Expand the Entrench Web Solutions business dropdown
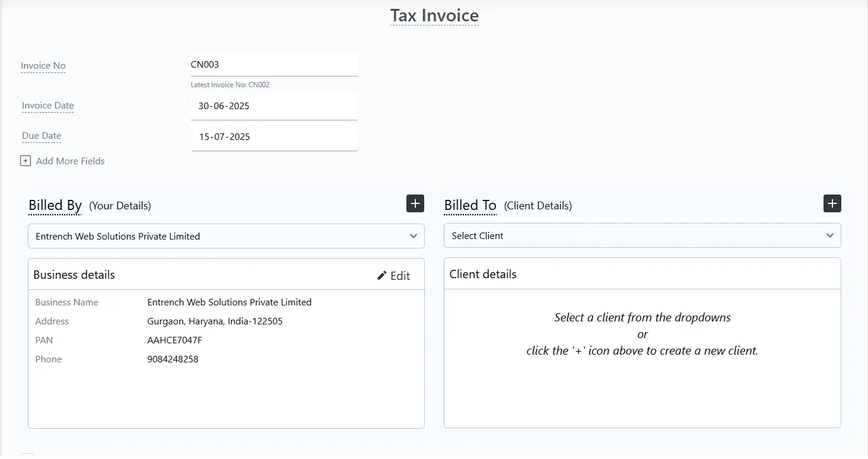This screenshot has width=868, height=459. 226,236
